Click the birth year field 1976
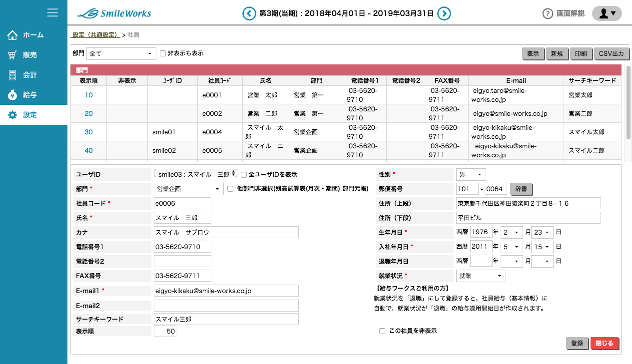The height and width of the screenshot is (364, 632). click(x=481, y=232)
